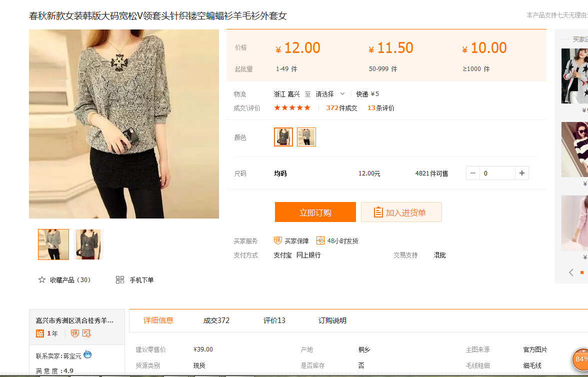
Task: Open the 订购说明 tab
Action: click(332, 320)
